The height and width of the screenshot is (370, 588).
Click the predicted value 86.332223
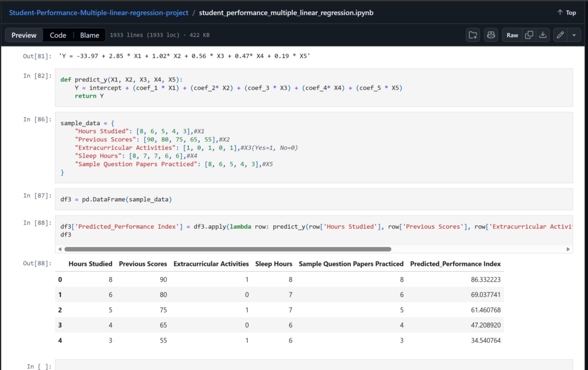click(x=486, y=280)
